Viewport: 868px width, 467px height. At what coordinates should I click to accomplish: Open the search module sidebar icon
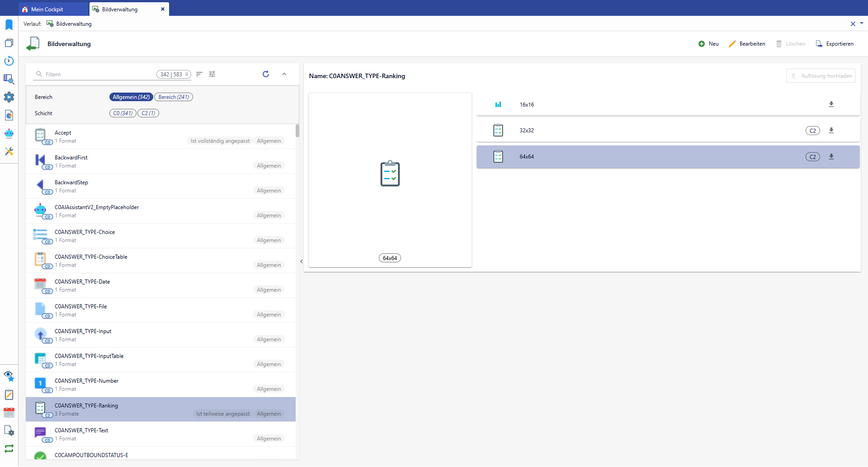coord(9,79)
